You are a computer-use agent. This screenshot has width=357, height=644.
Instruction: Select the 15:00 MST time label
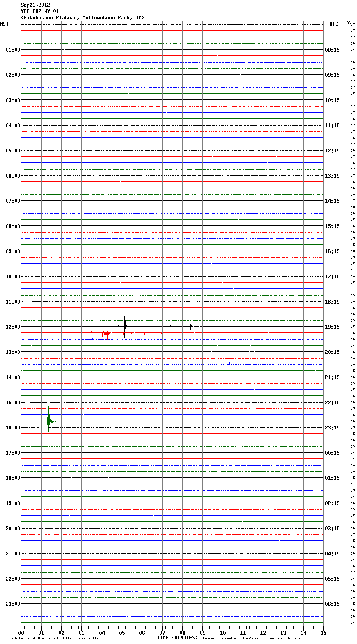point(13,403)
